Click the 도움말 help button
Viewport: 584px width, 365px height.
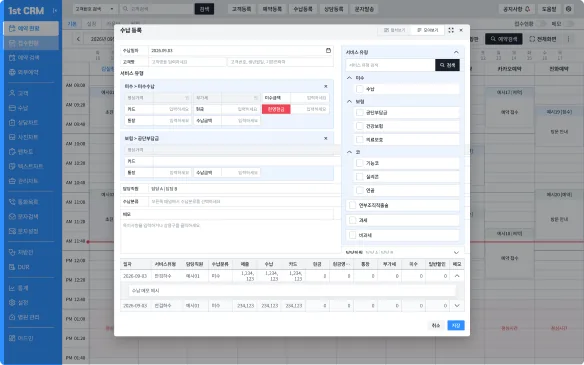549,9
